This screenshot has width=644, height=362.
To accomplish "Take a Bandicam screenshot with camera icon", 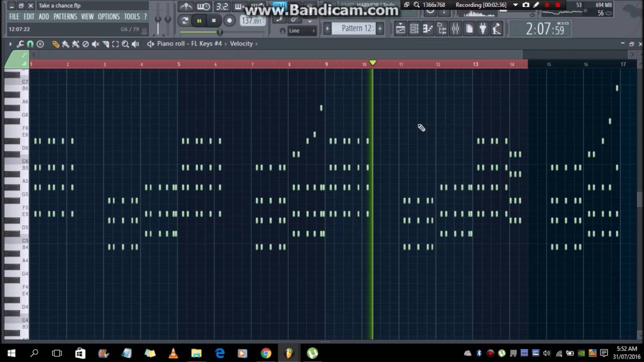I will tap(526, 5).
